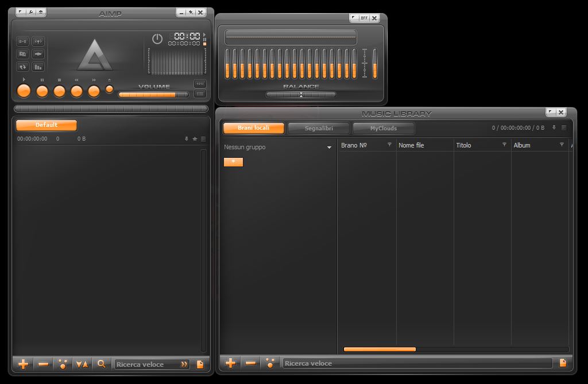Click the track seek bar below the player
The image size is (588, 384).
111,108
